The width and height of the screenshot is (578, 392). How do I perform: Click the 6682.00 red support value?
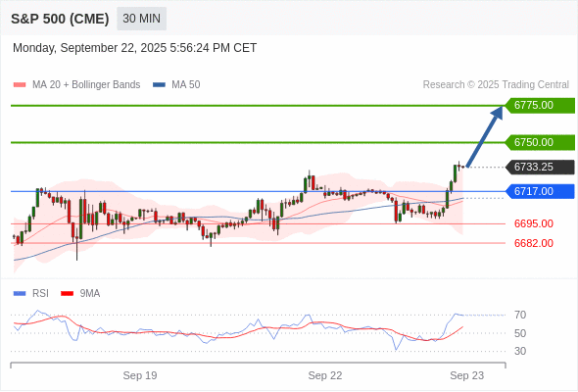(x=533, y=243)
